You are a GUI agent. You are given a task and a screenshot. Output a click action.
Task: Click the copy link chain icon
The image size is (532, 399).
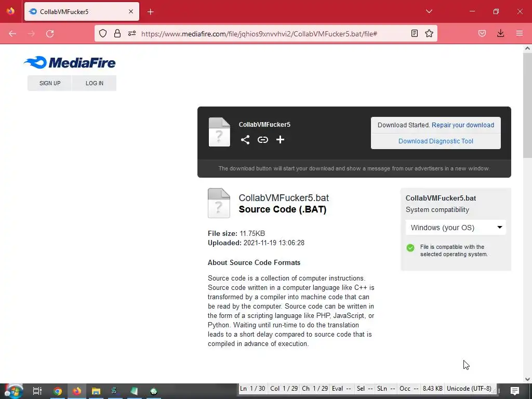point(262,140)
